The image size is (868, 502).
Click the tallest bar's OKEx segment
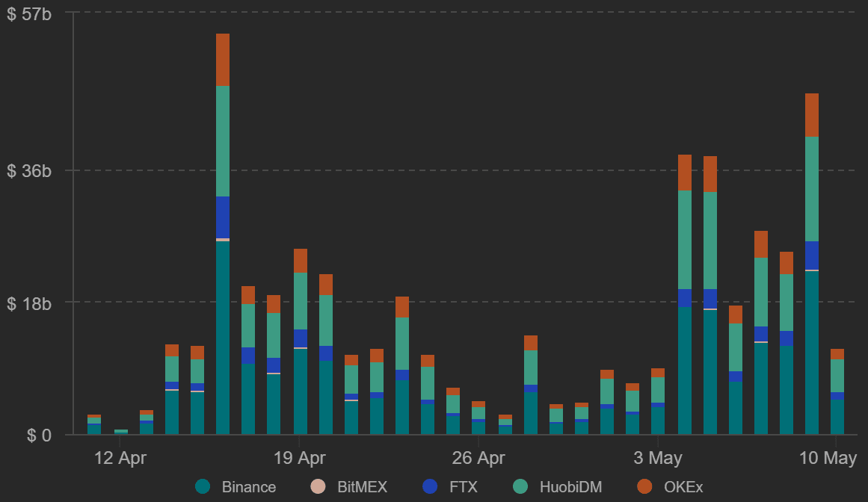pos(223,60)
